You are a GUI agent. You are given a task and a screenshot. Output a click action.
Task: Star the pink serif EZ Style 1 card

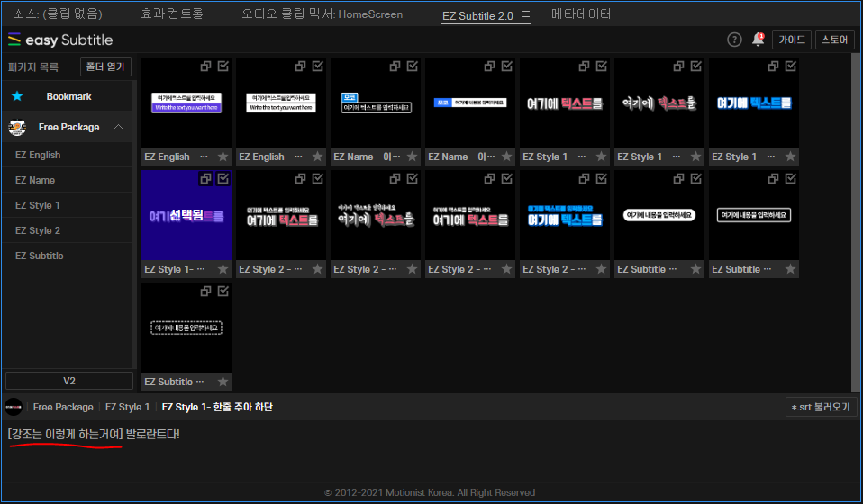696,157
